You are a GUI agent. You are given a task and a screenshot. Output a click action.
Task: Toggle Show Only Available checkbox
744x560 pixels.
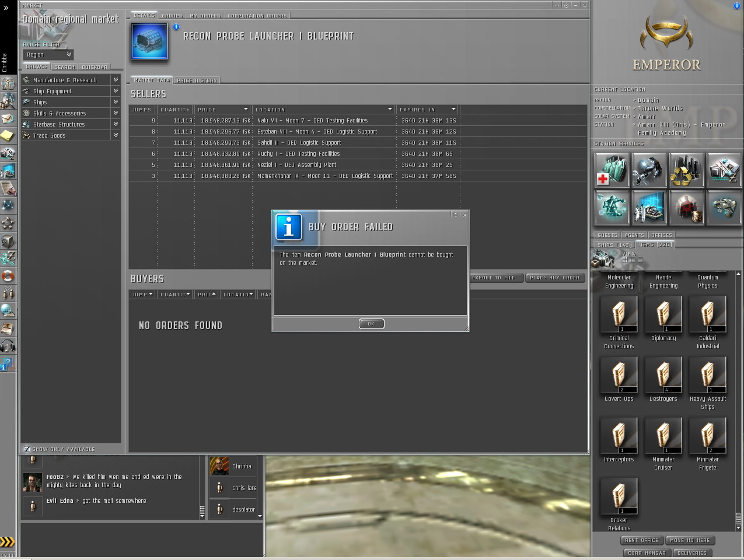(x=27, y=449)
